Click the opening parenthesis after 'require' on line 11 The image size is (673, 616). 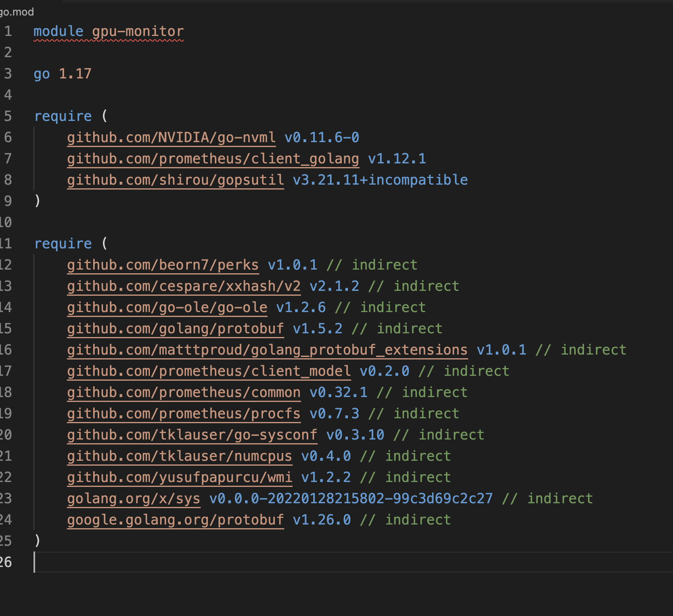105,244
